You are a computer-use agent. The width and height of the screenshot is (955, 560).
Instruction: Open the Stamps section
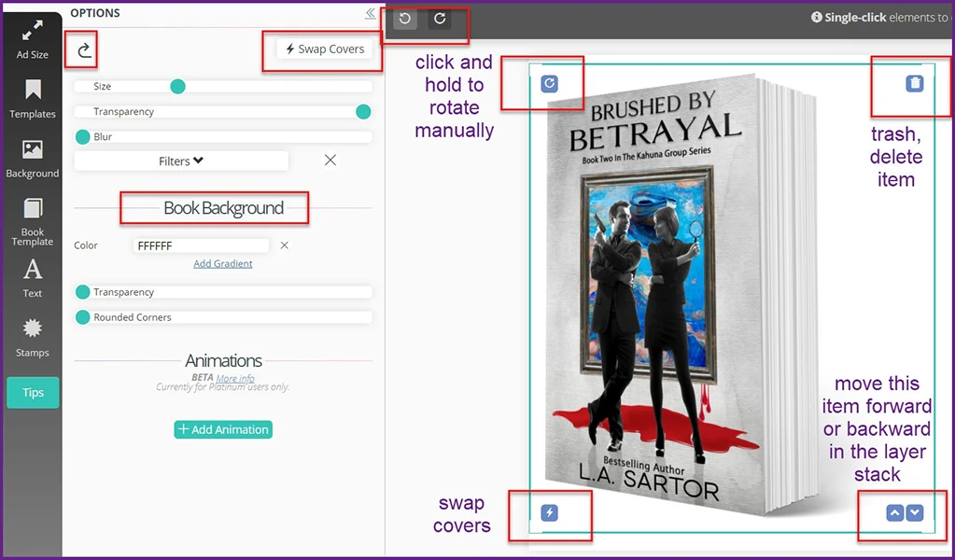pyautogui.click(x=33, y=338)
